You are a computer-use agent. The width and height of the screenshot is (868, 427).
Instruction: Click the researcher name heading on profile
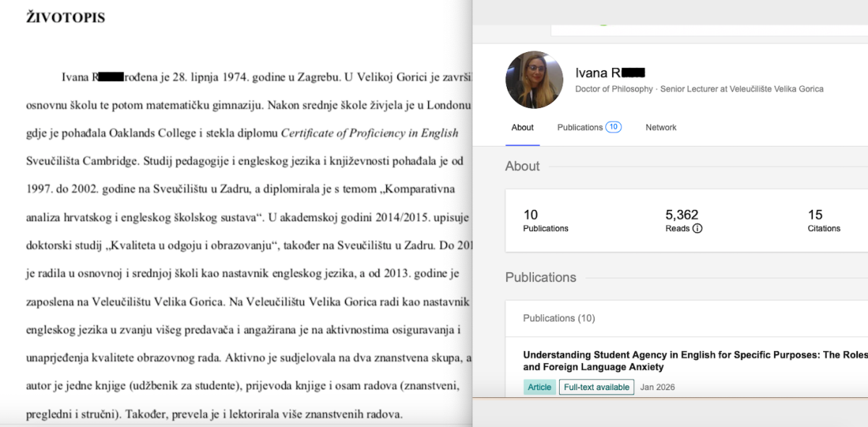click(609, 72)
